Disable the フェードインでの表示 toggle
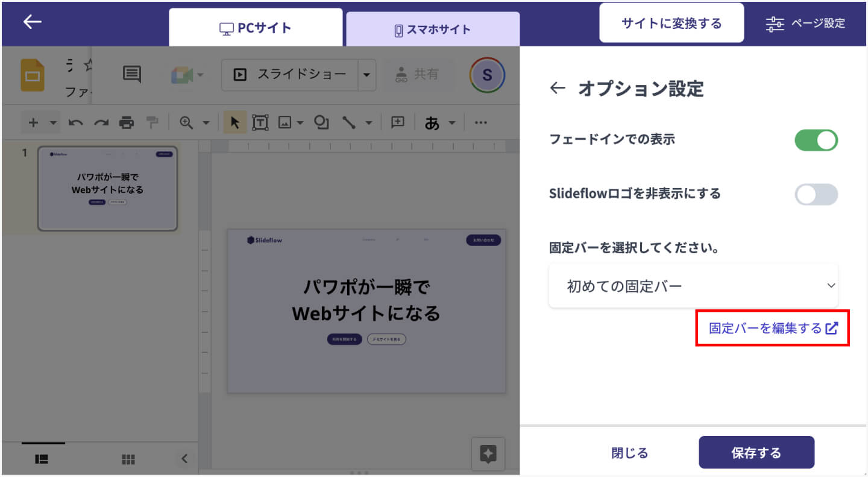868x477 pixels. 816,140
